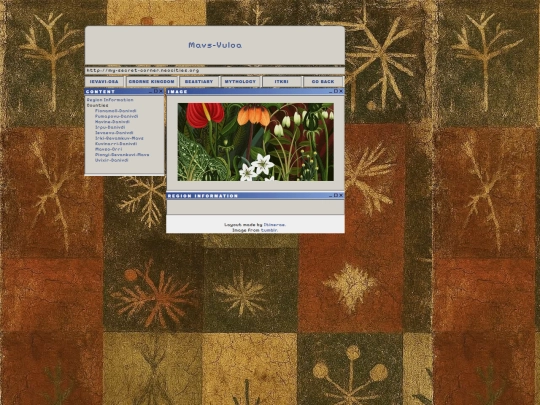Open the Kuvinarri-Danivdi county link
The image size is (540, 405).
[x=116, y=144]
